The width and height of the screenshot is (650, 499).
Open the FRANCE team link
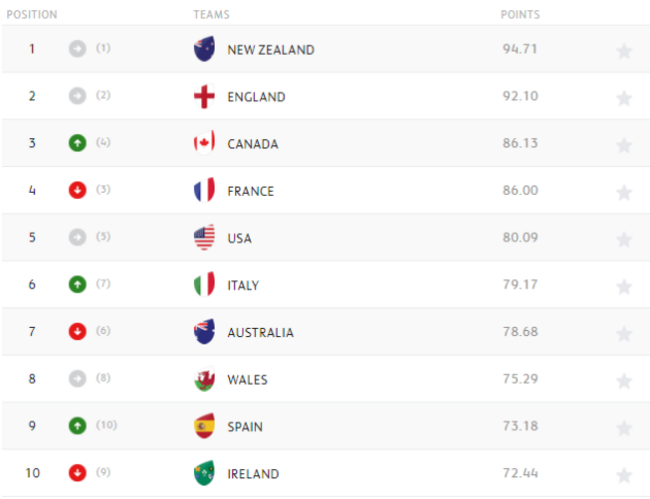[x=250, y=191]
